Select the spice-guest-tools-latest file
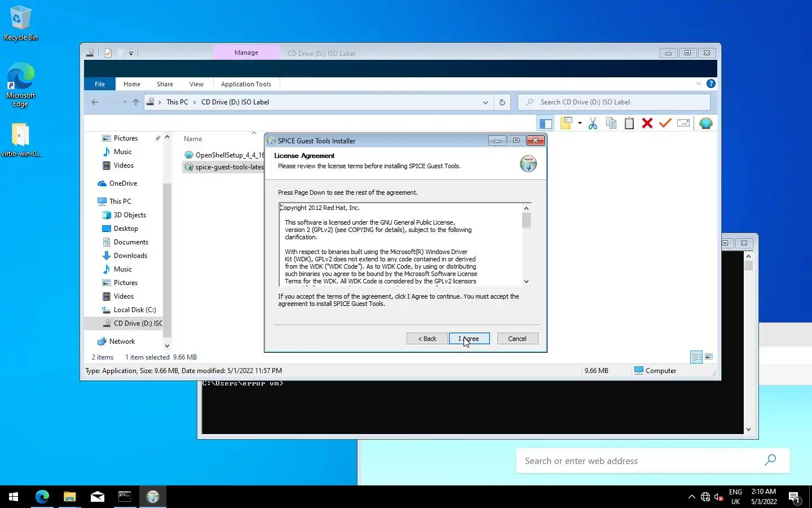Viewport: 812px width, 508px height. tap(224, 167)
